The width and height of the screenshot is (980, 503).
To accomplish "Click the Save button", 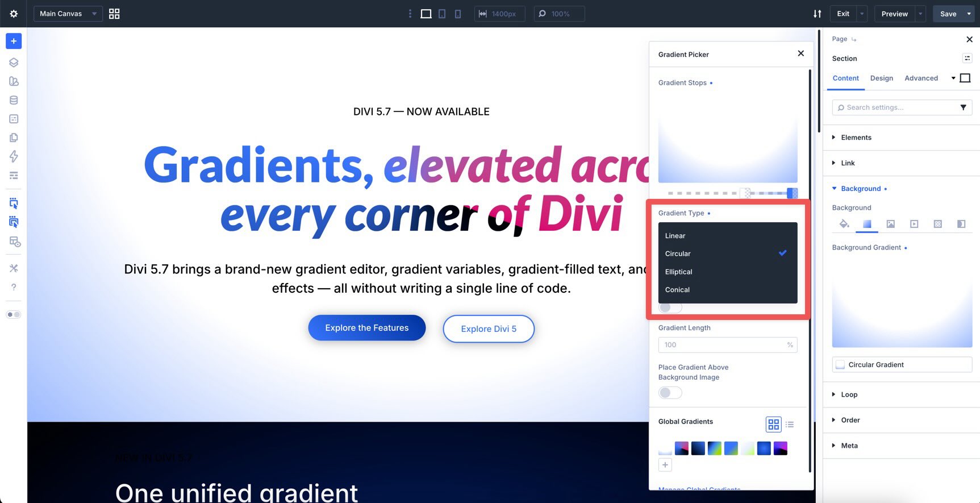I will 948,14.
